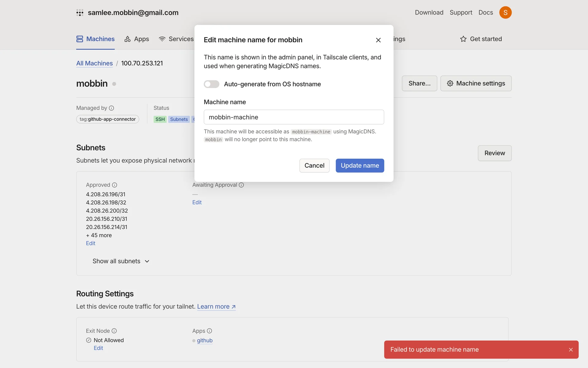Switch to the Apps tab
The width and height of the screenshot is (588, 368).
pos(137,39)
